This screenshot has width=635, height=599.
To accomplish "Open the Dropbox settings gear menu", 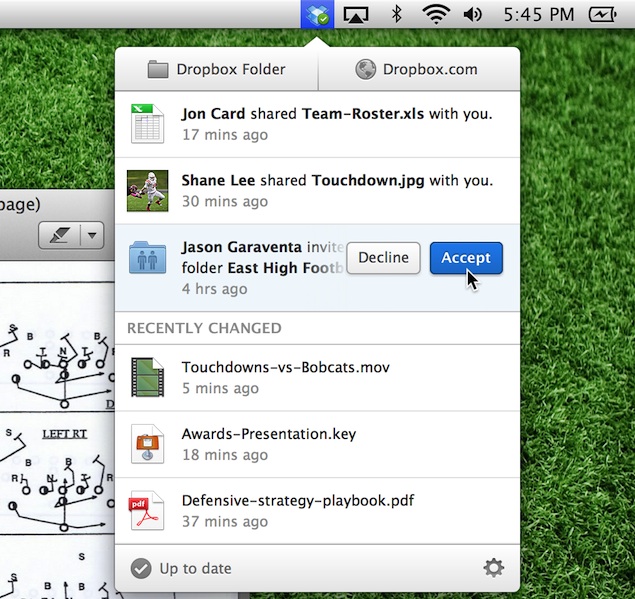I will tap(494, 568).
